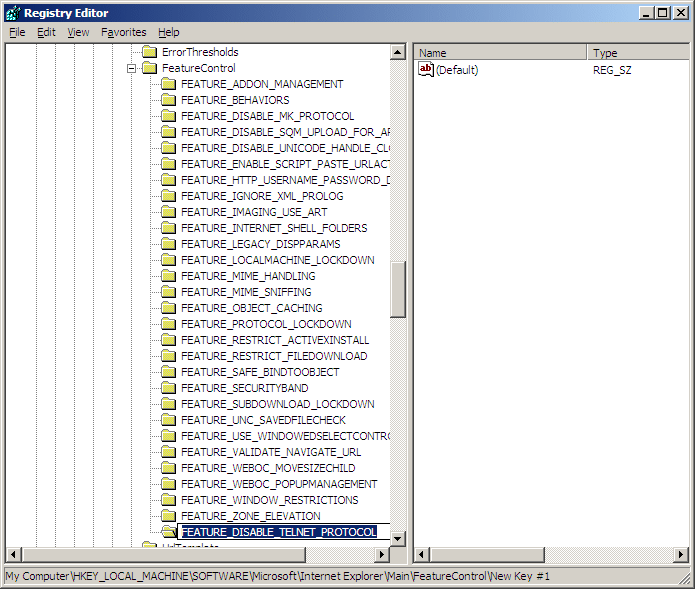695x589 pixels.
Task: Click the values pane scroll right arrow
Action: click(x=682, y=554)
